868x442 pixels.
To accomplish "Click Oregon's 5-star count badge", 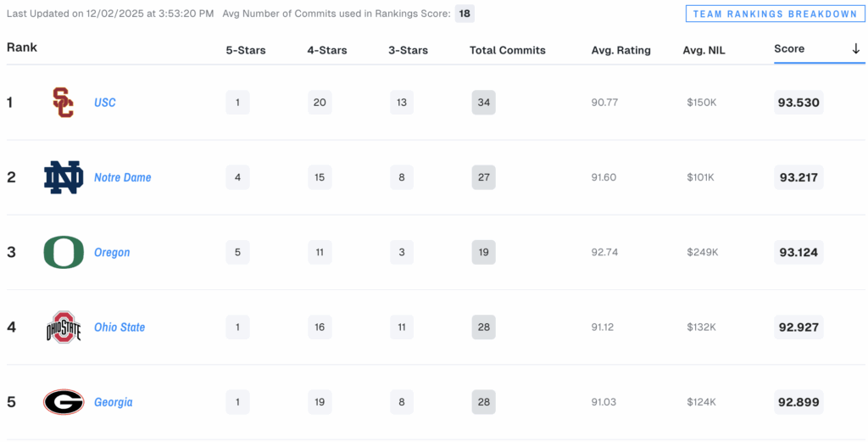I will click(237, 252).
